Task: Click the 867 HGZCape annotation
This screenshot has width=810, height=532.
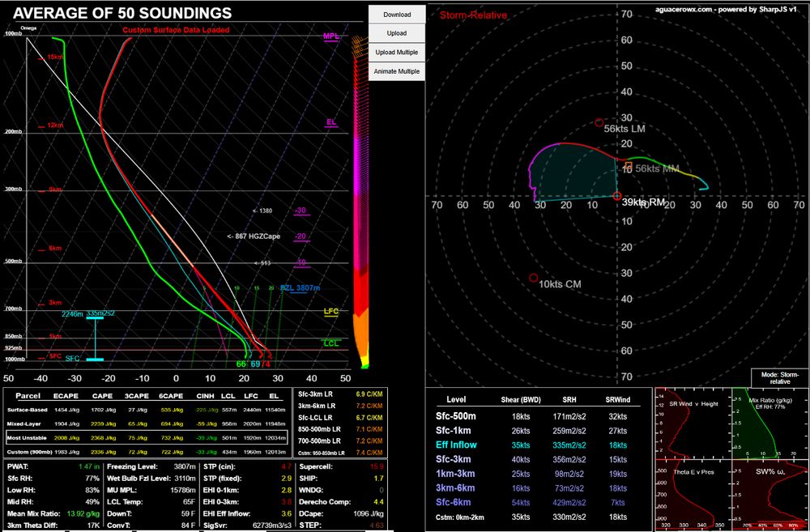Action: point(254,236)
